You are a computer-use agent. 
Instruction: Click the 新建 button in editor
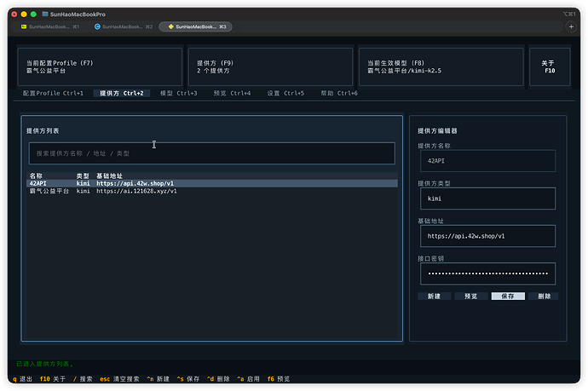coord(435,296)
